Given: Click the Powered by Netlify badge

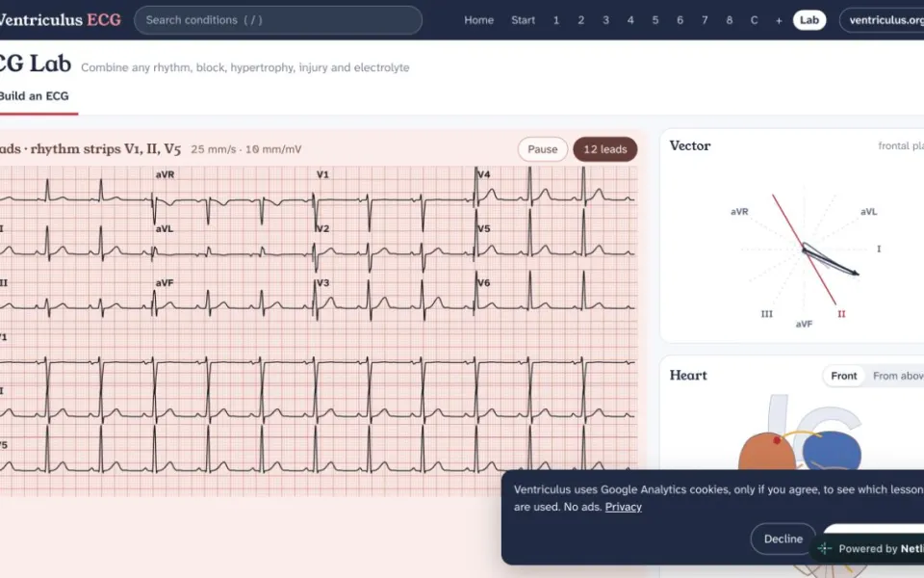Looking at the screenshot, I should (x=869, y=548).
